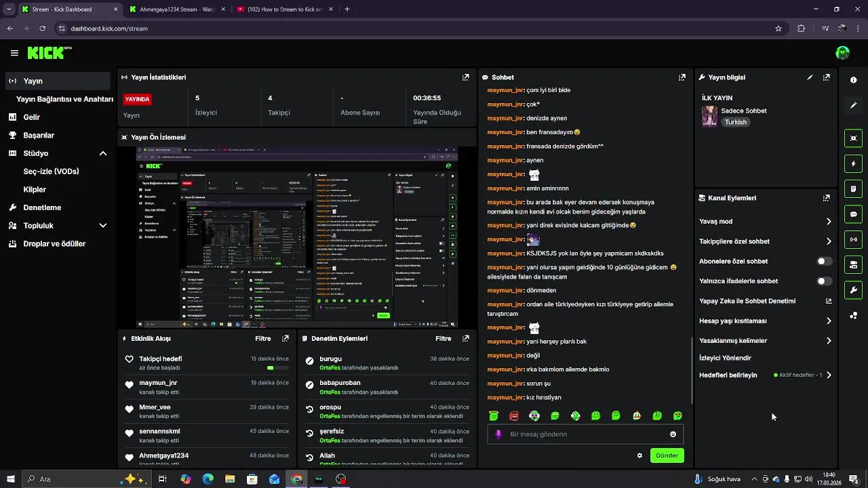868x488 pixels.
Task: Switch to Ahmetgaya1234 Stream browser tab
Action: pyautogui.click(x=176, y=9)
